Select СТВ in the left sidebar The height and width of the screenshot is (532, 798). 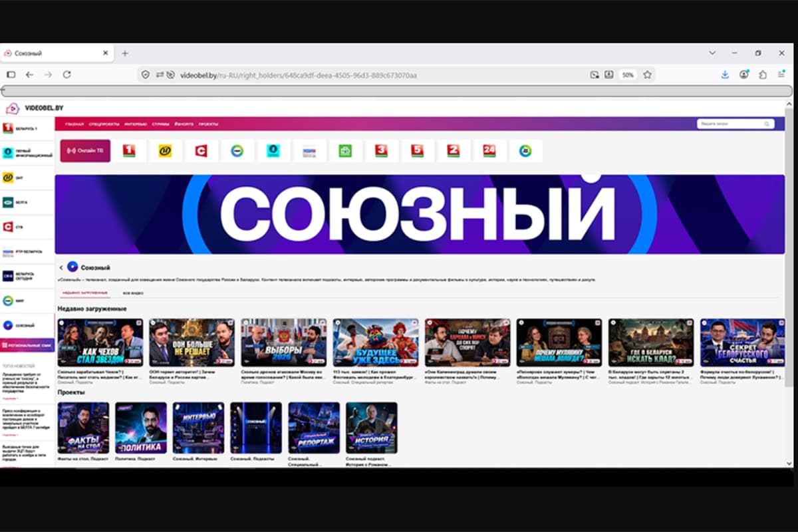pos(27,227)
